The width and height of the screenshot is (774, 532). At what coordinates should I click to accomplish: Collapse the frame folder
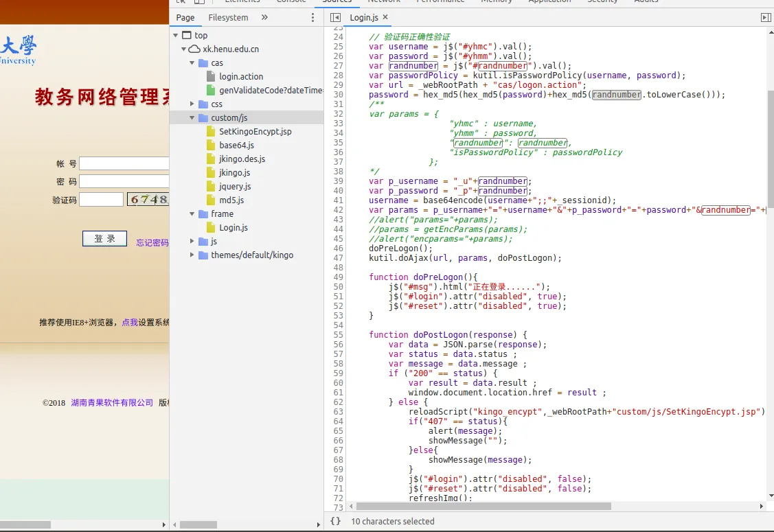[192, 213]
